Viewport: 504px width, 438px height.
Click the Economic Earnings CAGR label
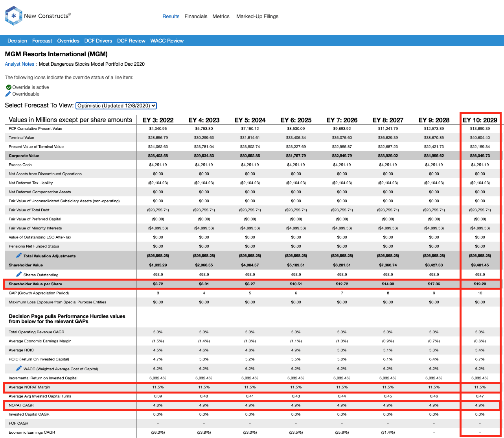pyautogui.click(x=32, y=432)
